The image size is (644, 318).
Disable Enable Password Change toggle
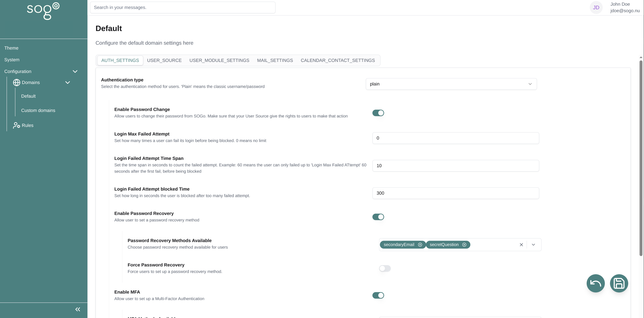coord(378,113)
